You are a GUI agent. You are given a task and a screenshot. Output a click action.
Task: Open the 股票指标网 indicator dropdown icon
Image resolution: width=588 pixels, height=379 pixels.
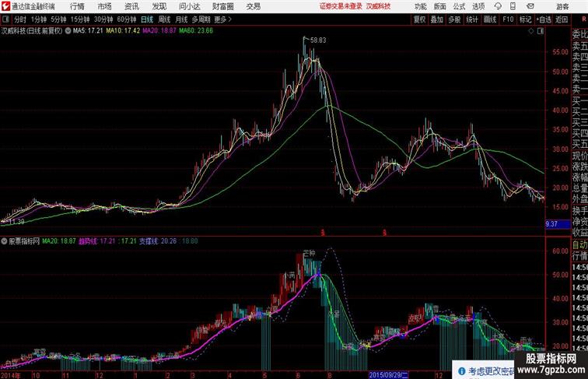point(4,241)
